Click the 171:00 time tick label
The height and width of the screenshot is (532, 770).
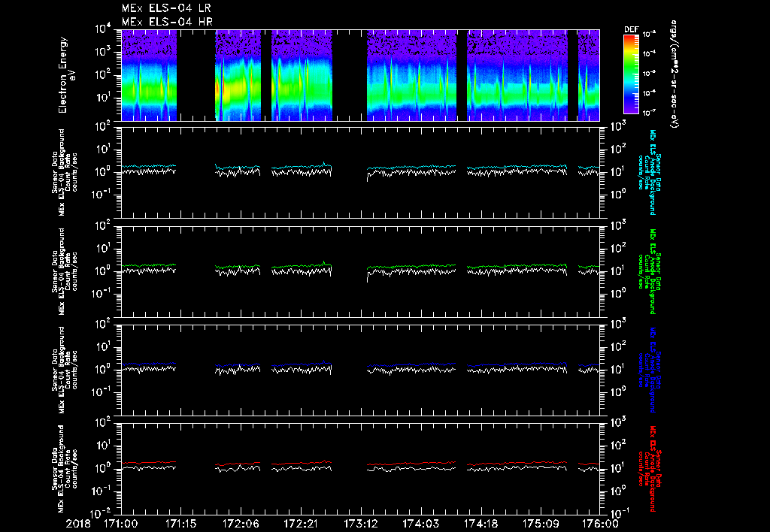pos(120,523)
